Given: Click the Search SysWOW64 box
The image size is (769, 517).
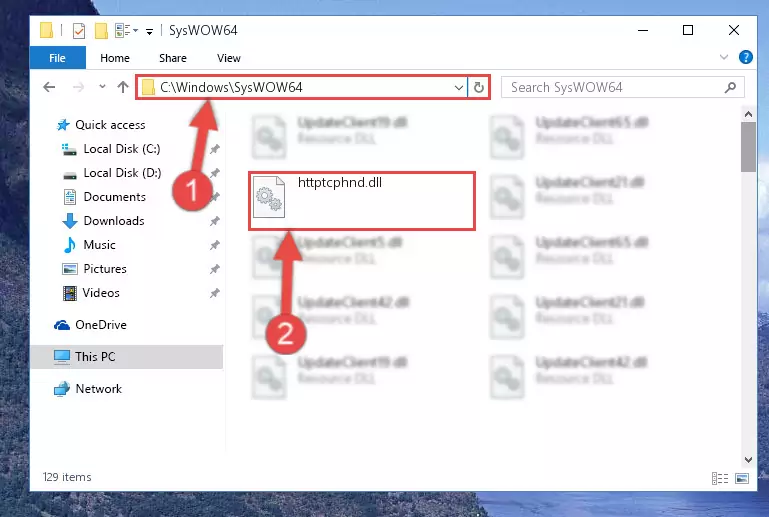Looking at the screenshot, I should click(622, 87).
